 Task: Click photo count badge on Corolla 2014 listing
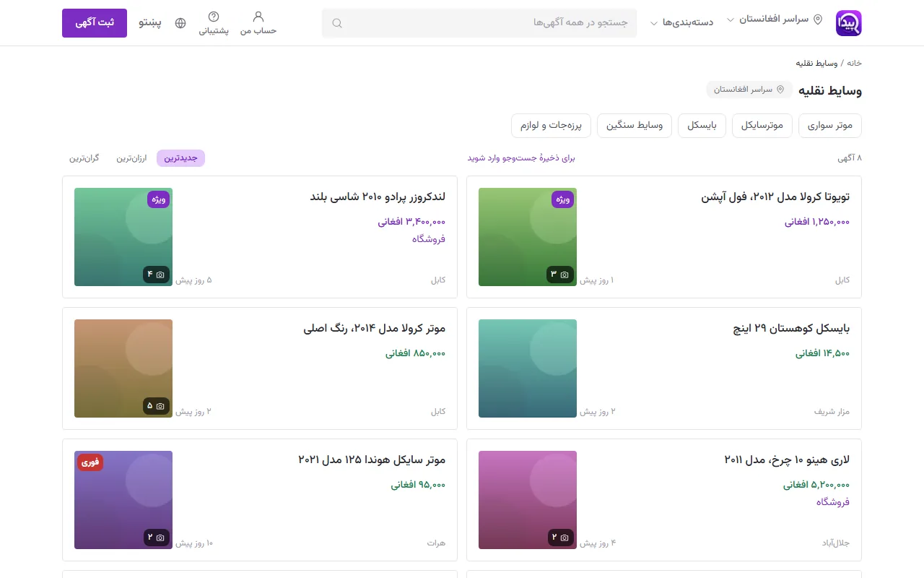pos(156,406)
